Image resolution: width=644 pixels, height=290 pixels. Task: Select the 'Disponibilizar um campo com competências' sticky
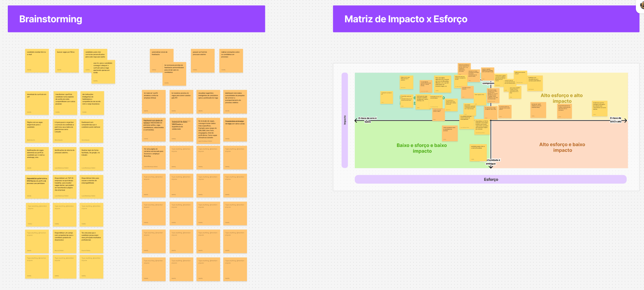coord(65,242)
